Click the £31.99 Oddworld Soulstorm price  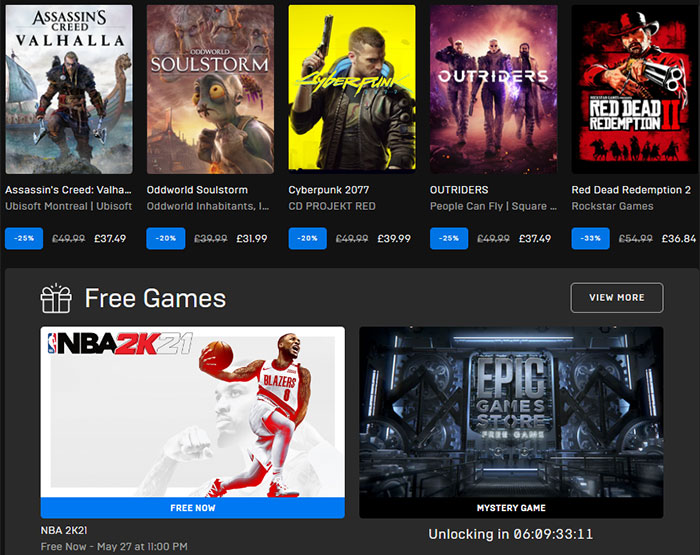pyautogui.click(x=252, y=239)
